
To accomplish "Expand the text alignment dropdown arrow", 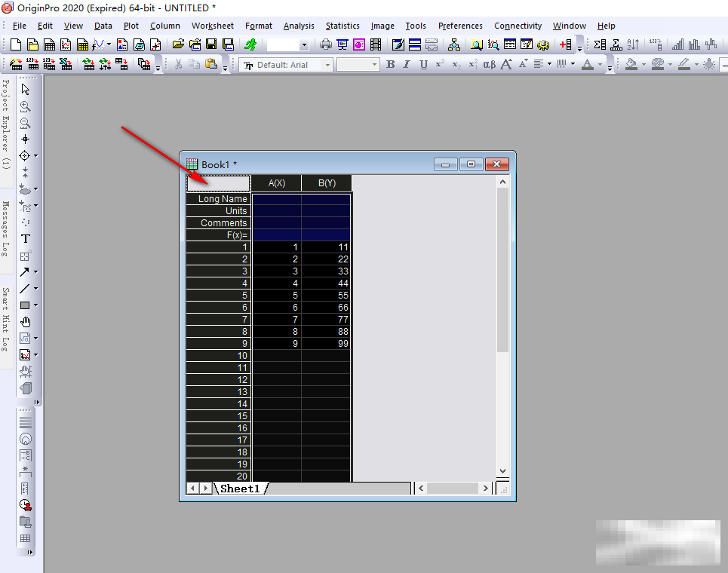I will [550, 65].
